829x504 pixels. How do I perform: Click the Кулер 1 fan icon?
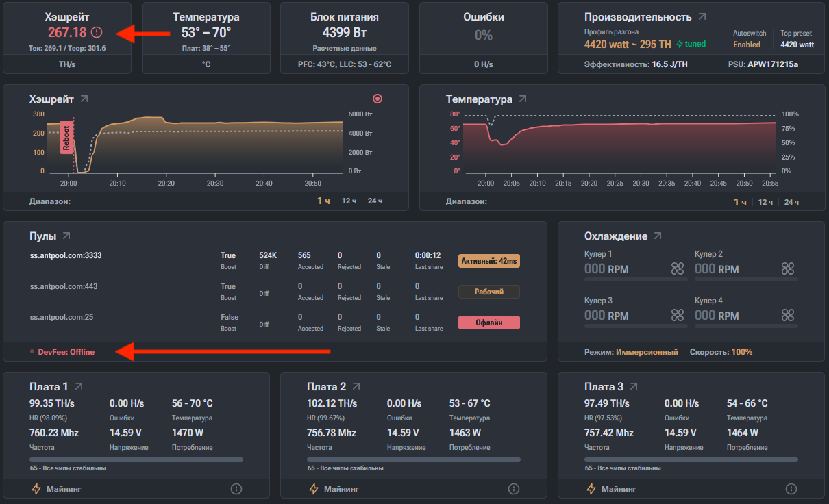tap(678, 268)
